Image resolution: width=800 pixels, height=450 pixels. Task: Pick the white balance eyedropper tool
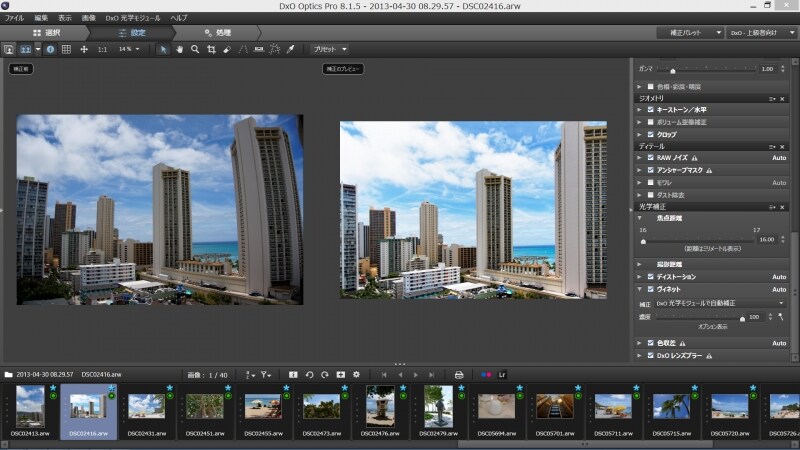point(291,49)
